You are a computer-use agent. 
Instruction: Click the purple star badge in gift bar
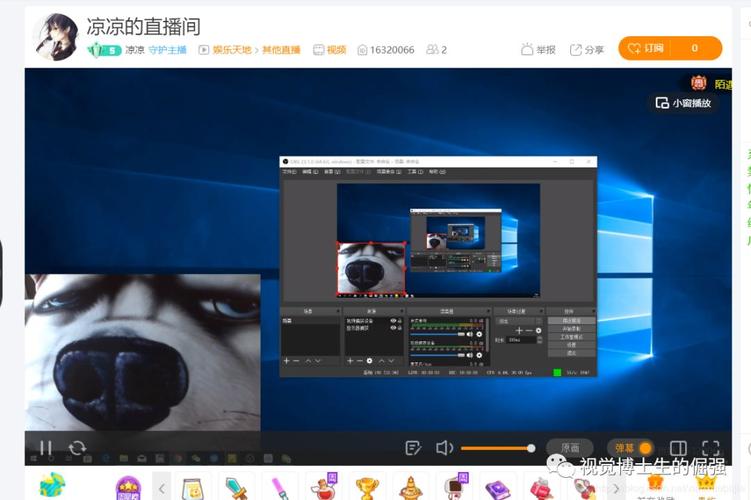(128, 488)
